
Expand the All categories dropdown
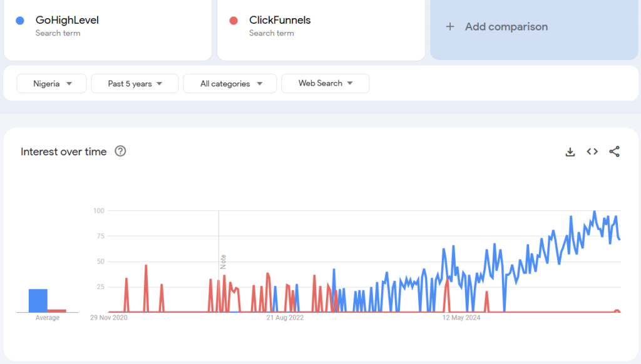click(230, 84)
